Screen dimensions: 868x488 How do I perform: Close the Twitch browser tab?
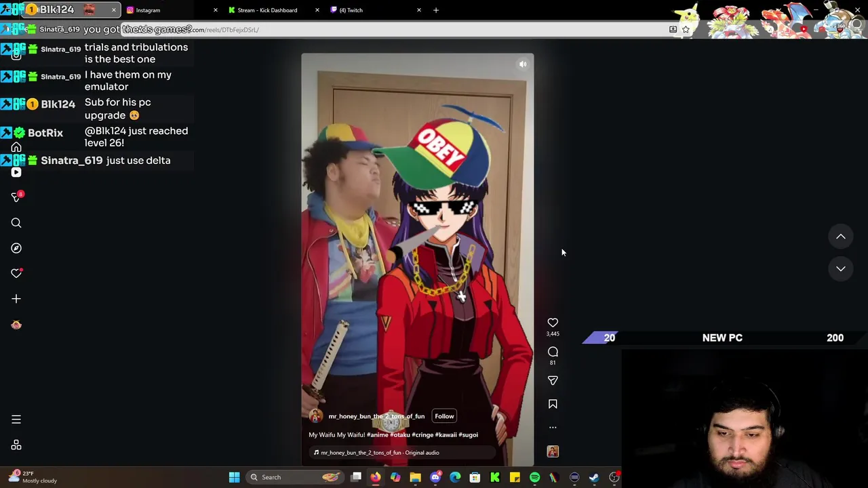coord(419,10)
